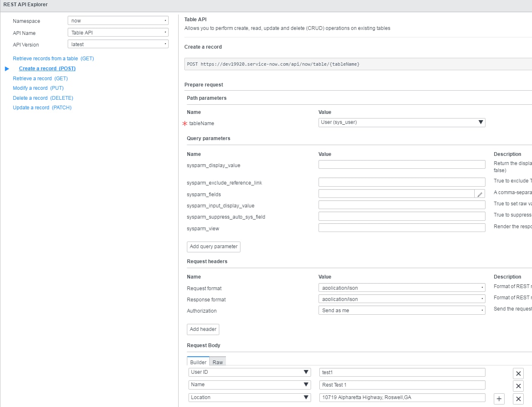Remove the Name row with X
This screenshot has width=532, height=407.
pyautogui.click(x=518, y=386)
